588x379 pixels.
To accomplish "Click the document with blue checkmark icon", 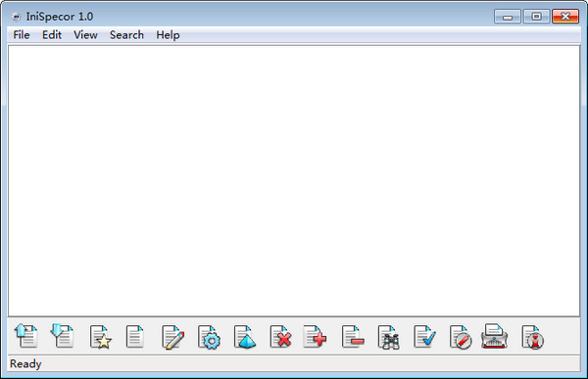I will click(x=425, y=336).
